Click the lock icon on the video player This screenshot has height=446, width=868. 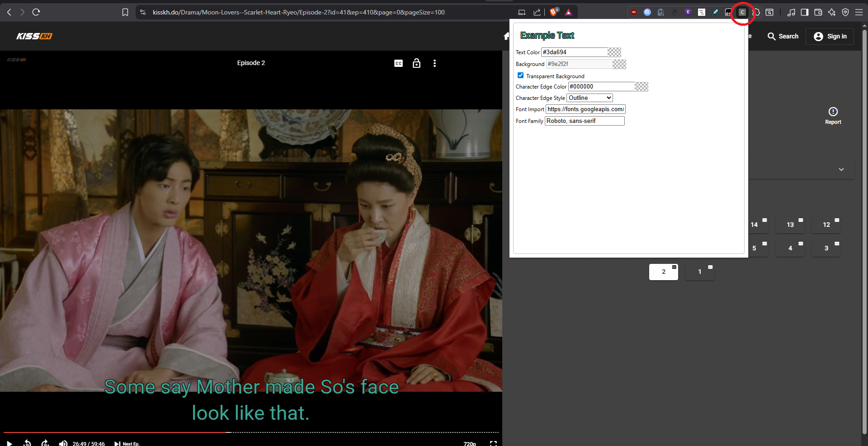(x=416, y=63)
